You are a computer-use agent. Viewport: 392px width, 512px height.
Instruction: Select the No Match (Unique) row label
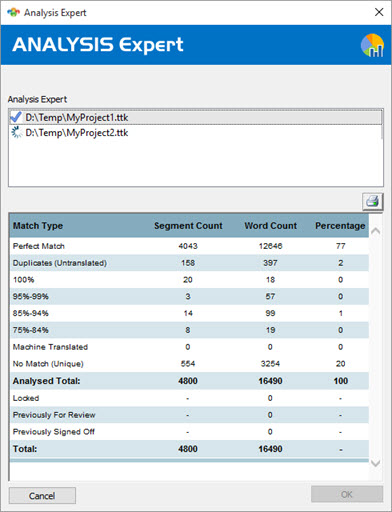click(x=48, y=364)
